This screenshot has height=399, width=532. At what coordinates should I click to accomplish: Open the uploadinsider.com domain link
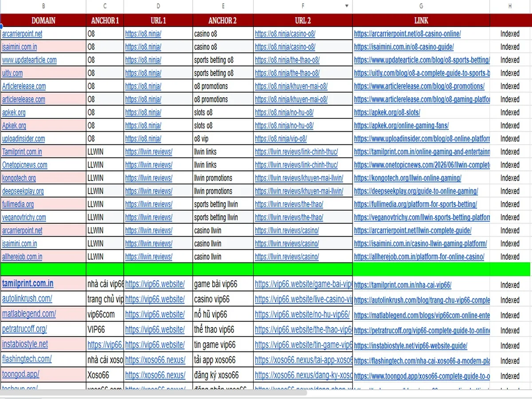[x=23, y=139]
